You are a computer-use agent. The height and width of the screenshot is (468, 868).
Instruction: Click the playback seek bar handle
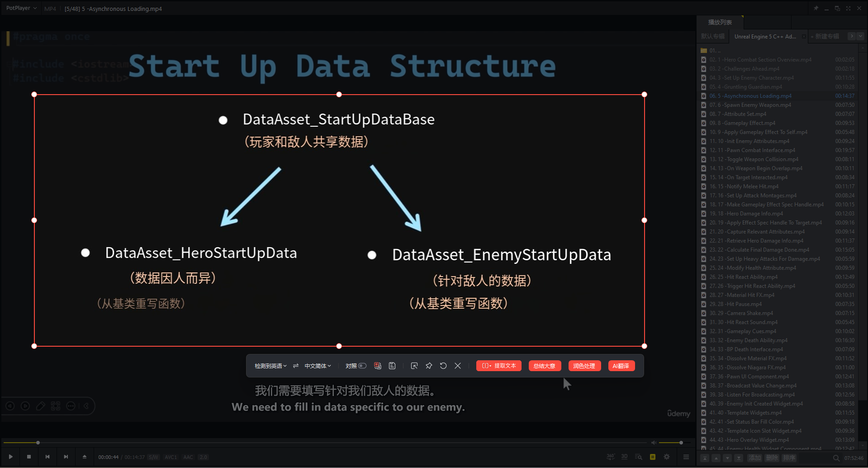click(38, 443)
